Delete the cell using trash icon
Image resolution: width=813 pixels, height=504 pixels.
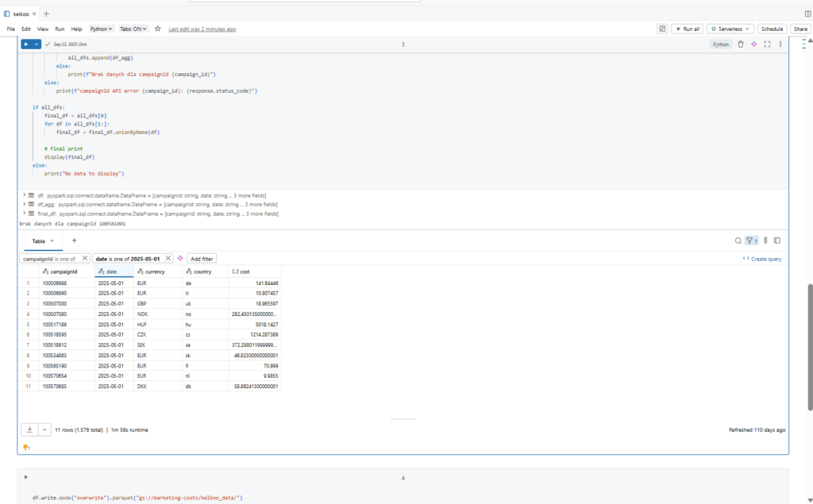pyautogui.click(x=741, y=44)
